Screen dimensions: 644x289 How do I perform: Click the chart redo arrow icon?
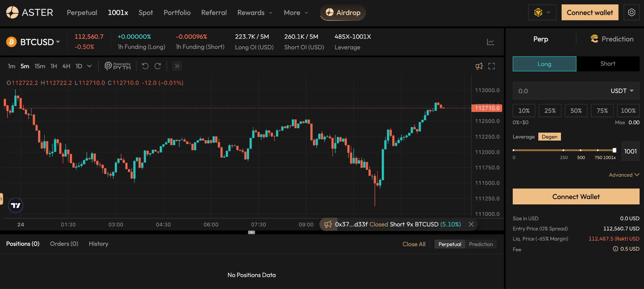(158, 66)
